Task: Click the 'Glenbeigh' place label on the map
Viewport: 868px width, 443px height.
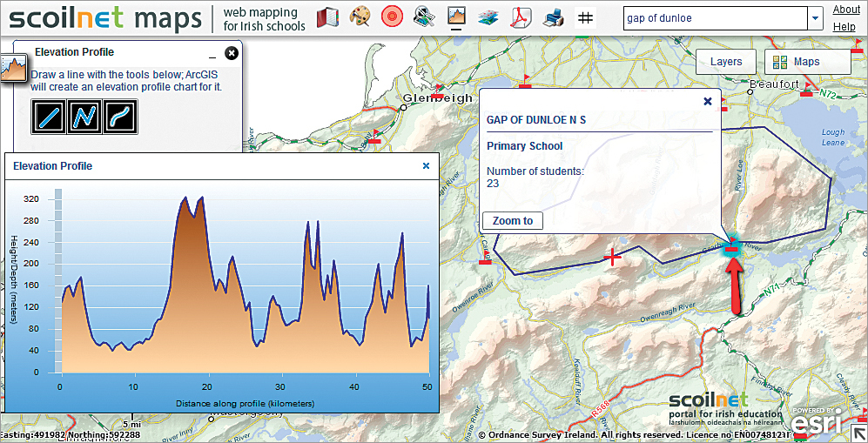Action: (x=437, y=97)
